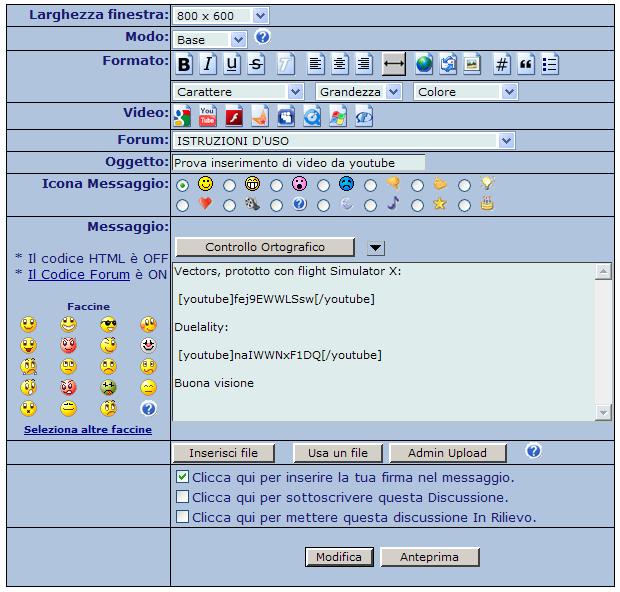Open help icon next to Admin Upload
This screenshot has height=592, width=620.
(533, 450)
